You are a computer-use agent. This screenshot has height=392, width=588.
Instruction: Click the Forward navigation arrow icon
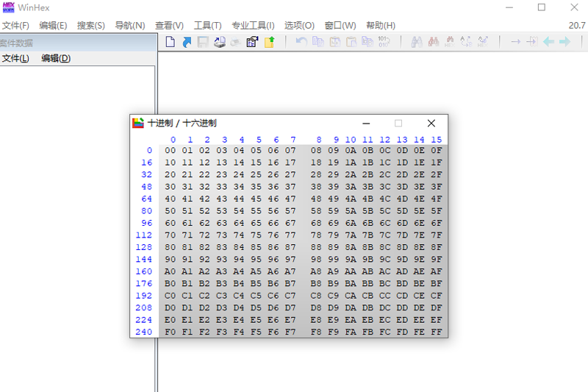click(x=564, y=42)
